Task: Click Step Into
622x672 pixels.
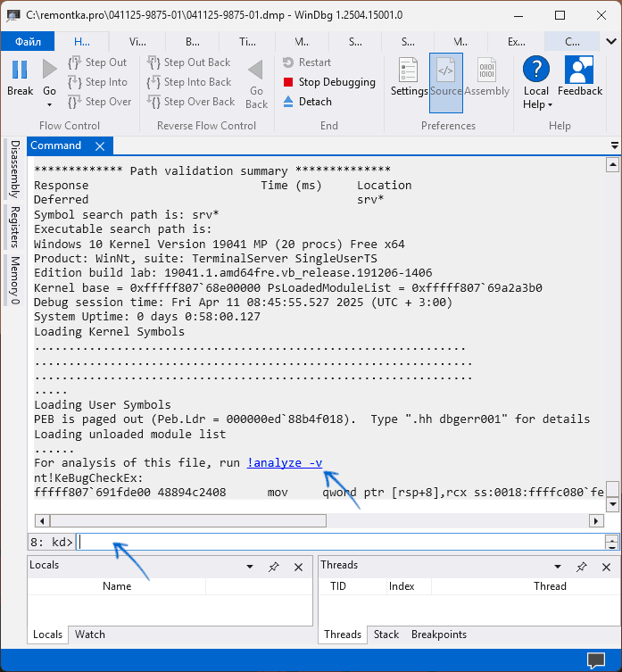Action: click(x=98, y=82)
